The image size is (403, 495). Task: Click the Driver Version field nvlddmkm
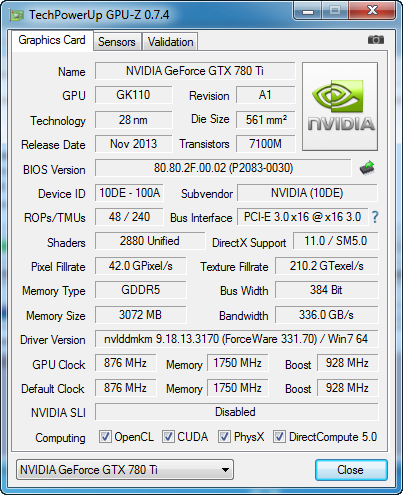[x=236, y=339]
